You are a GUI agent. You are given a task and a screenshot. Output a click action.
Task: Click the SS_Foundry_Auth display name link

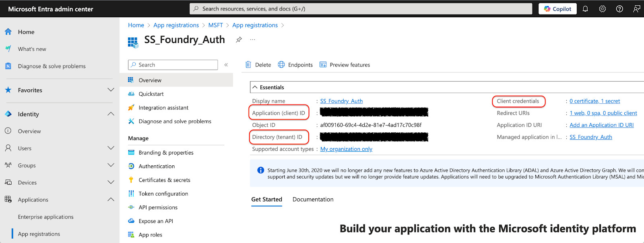[x=341, y=101]
